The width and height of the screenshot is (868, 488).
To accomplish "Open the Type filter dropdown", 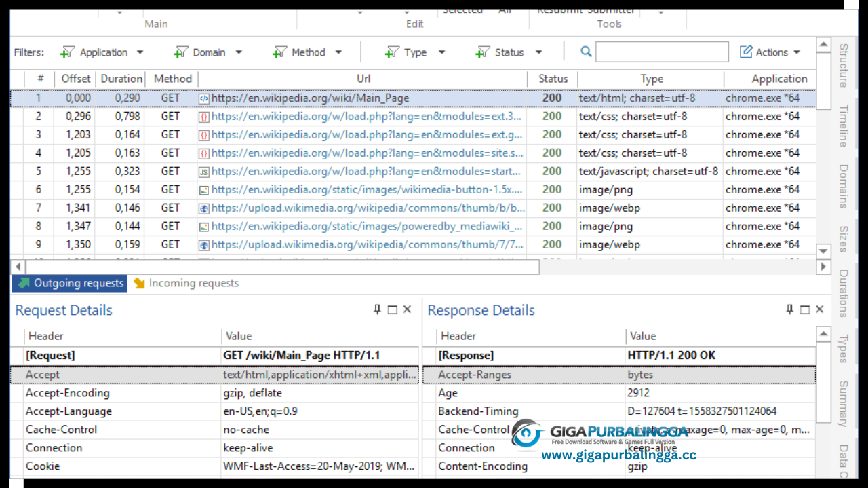I will 414,52.
